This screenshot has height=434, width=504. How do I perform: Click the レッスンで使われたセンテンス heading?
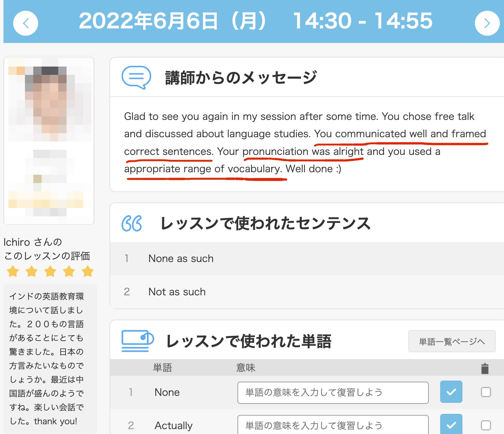coord(266,223)
